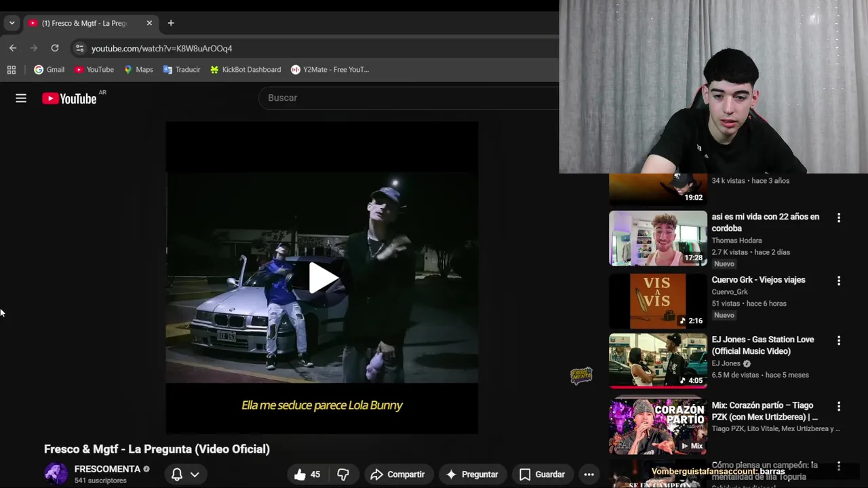Viewport: 868px width, 488px height.
Task: Open the tab search dropdown arrow
Action: point(12,23)
